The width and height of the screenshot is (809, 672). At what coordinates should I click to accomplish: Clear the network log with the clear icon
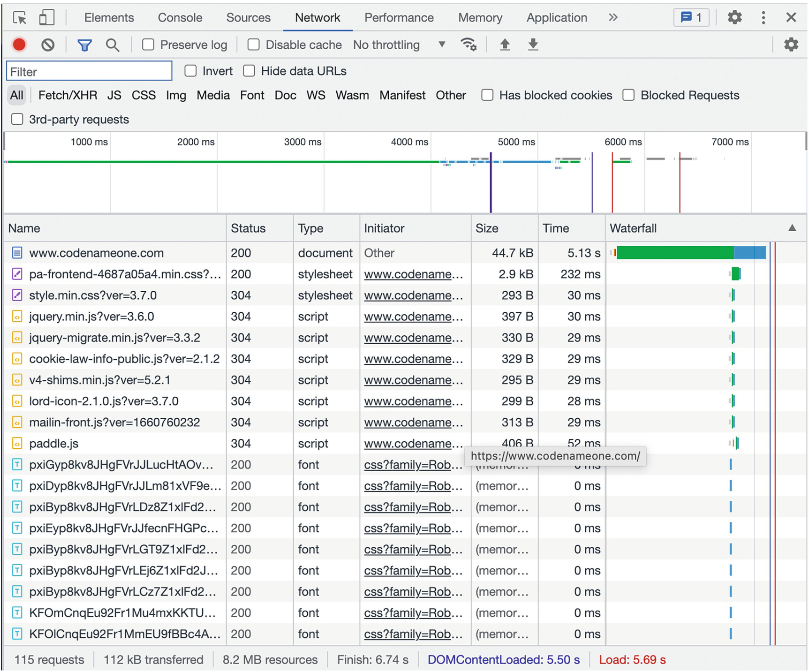tap(47, 45)
